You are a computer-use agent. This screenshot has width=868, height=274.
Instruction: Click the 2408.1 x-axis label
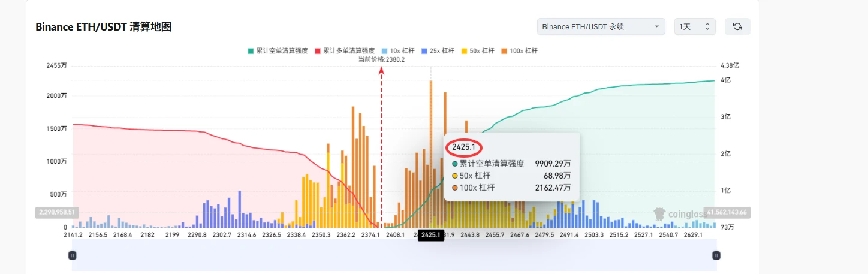point(395,235)
